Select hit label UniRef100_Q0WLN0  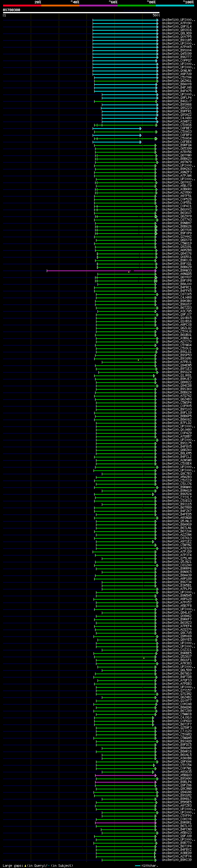pyautogui.click(x=177, y=71)
